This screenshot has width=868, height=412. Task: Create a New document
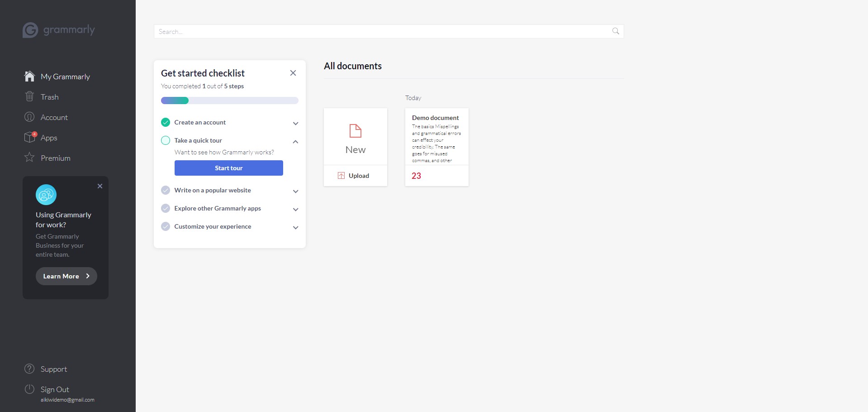click(356, 137)
